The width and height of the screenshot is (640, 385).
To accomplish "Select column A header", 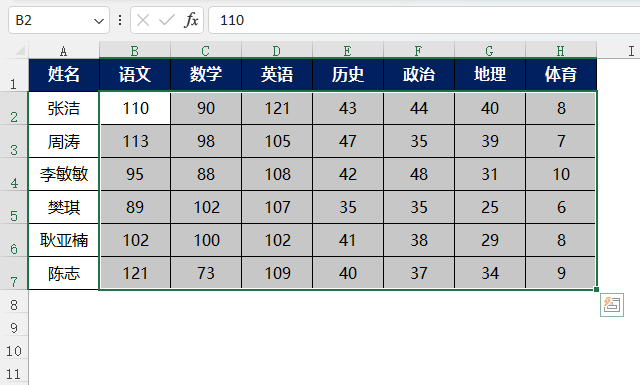I will click(63, 51).
